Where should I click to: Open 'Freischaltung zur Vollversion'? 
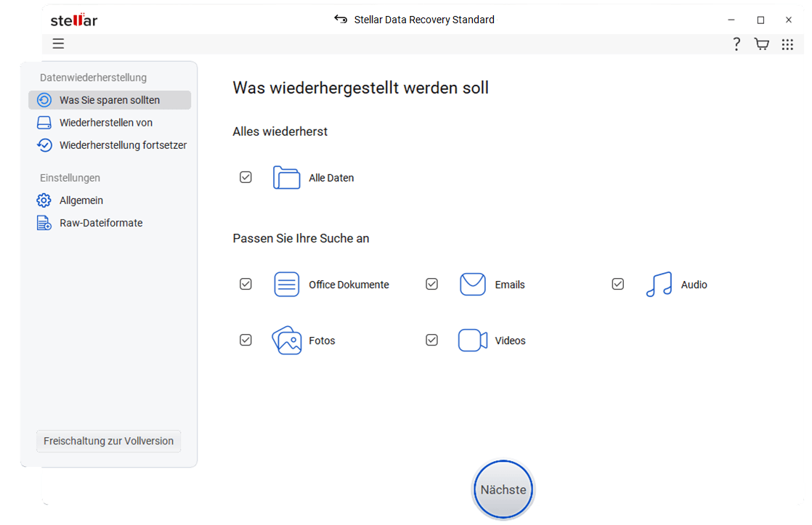point(108,441)
